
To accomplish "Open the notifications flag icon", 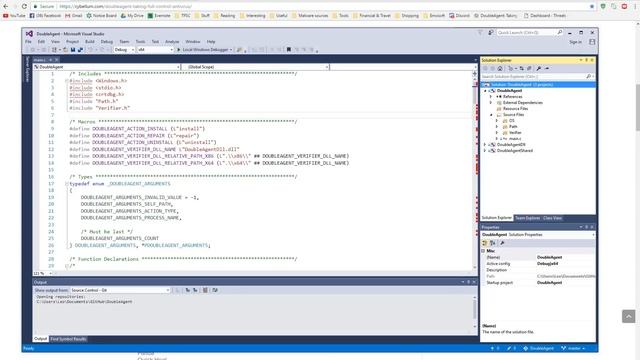I will [480, 32].
